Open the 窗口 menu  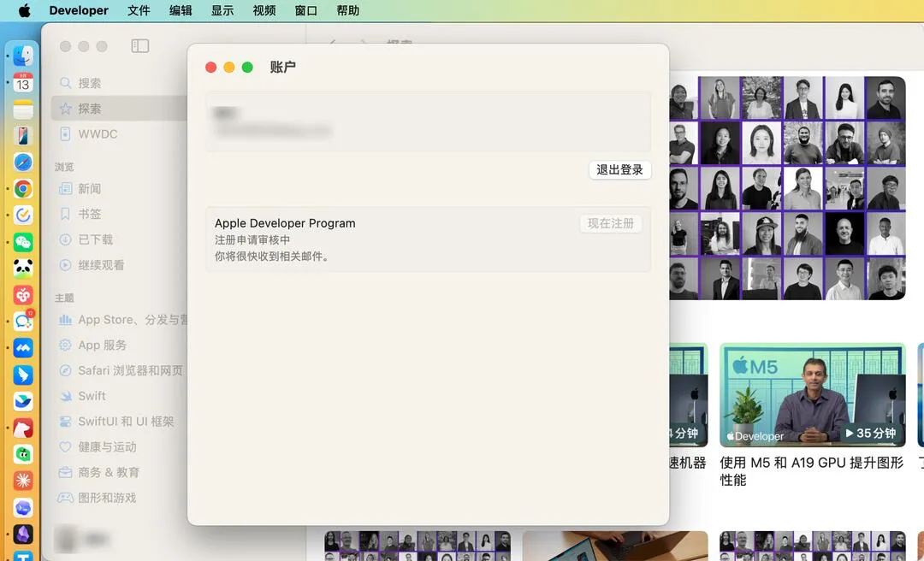click(x=305, y=10)
